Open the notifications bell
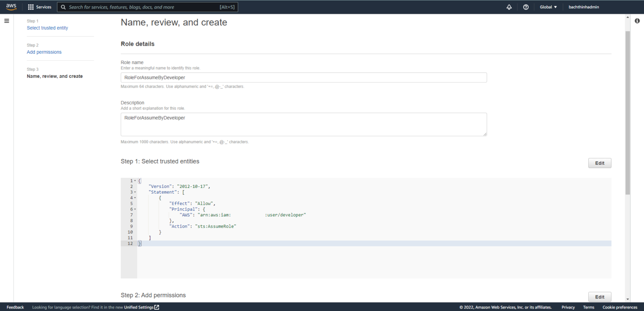Image resolution: width=644 pixels, height=311 pixels. (509, 7)
